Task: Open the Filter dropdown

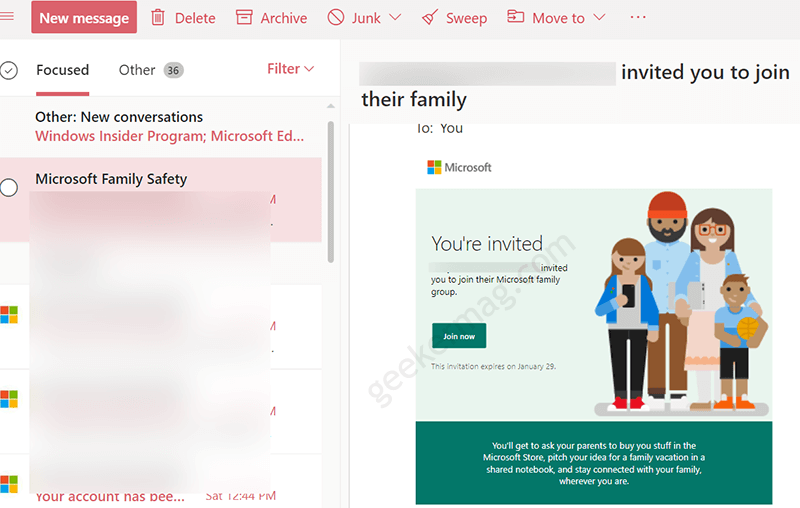Action: tap(290, 69)
